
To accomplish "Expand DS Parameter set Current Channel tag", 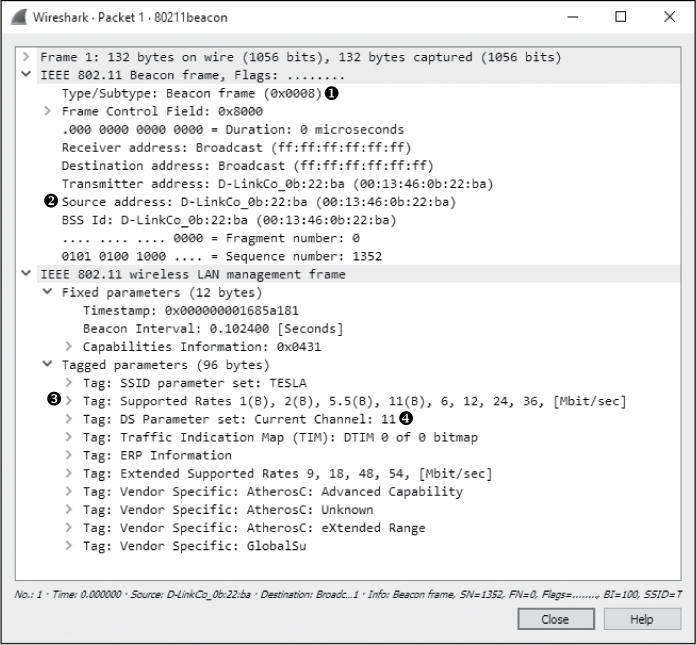I will tap(68, 419).
